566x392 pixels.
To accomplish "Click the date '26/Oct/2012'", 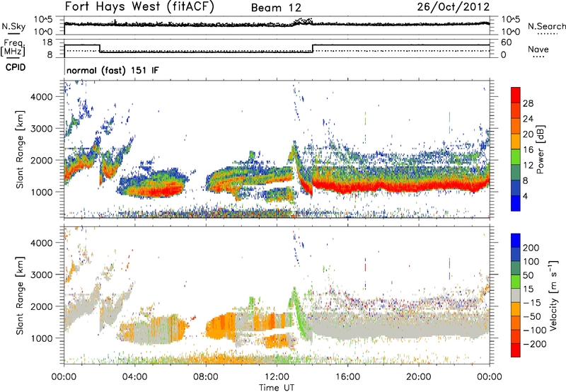I will pos(454,7).
